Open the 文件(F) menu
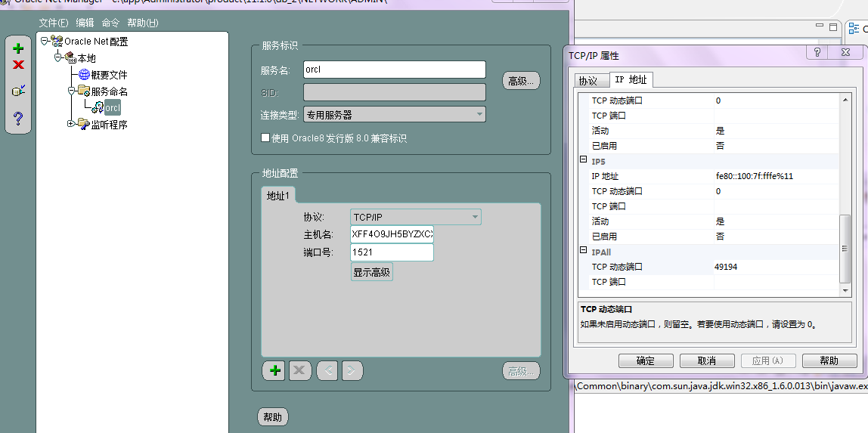This screenshot has width=868, height=433. pos(54,23)
